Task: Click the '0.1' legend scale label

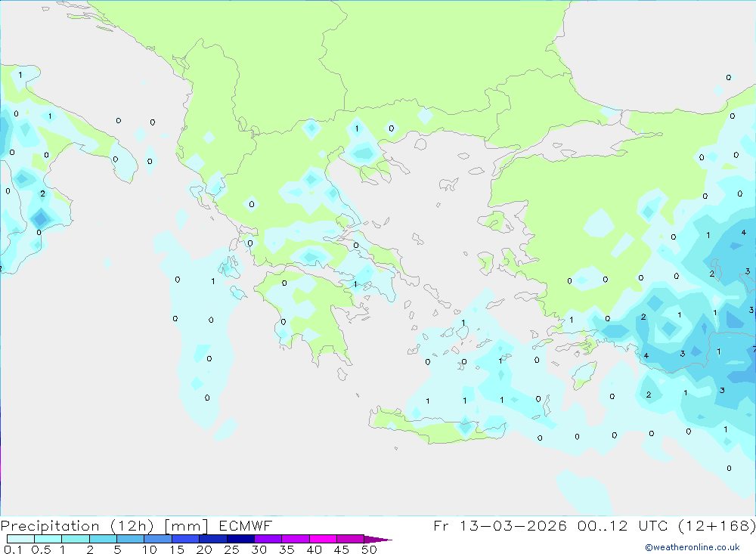Action: click(x=13, y=549)
